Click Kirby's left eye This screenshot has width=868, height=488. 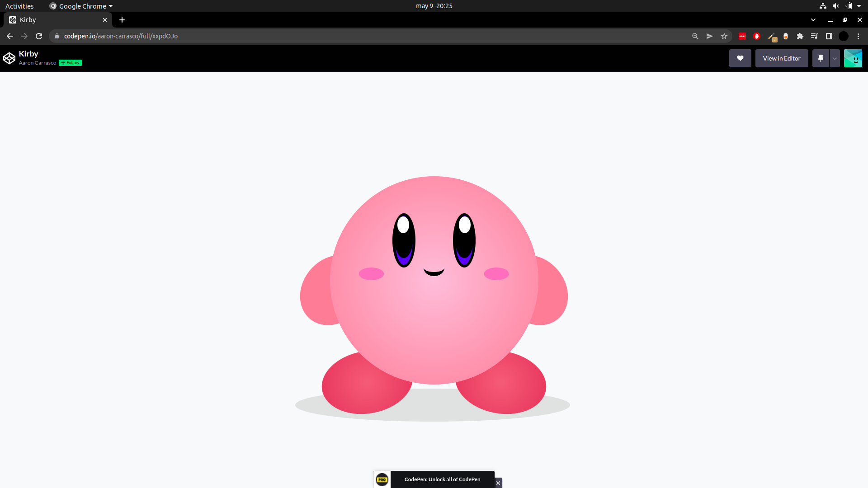click(x=404, y=240)
